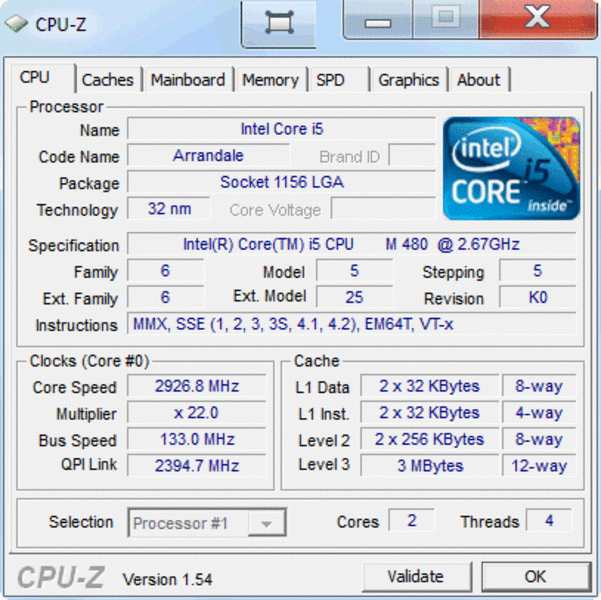
Task: Click the Version 1.54 text
Action: tap(167, 579)
